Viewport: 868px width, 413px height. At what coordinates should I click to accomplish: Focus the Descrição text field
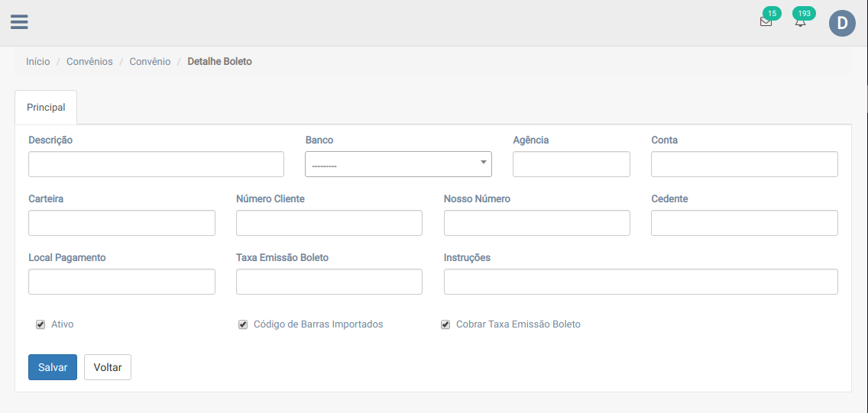(x=156, y=164)
